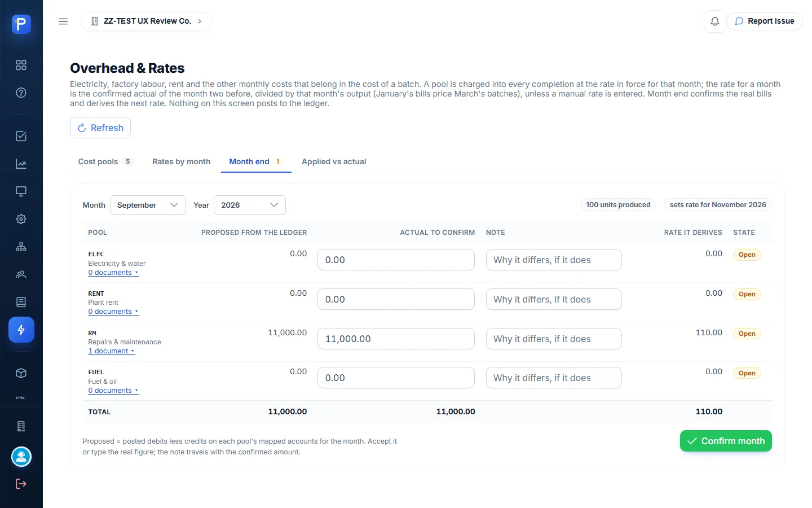Toggle the hamburger menu
Image resolution: width=812 pixels, height=508 pixels.
click(63, 21)
